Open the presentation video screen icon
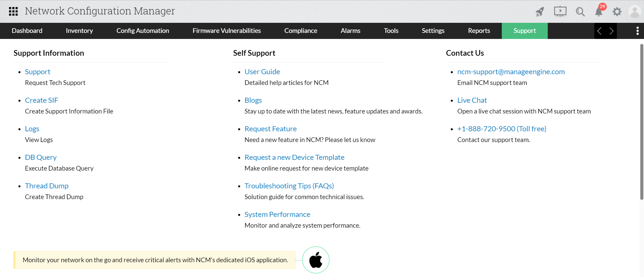This screenshot has width=644, height=277. click(560, 12)
